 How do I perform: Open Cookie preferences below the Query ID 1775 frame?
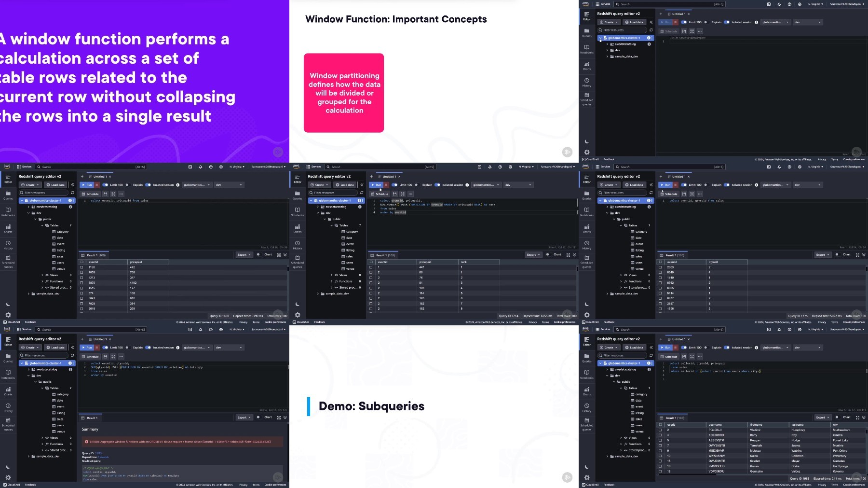point(854,322)
